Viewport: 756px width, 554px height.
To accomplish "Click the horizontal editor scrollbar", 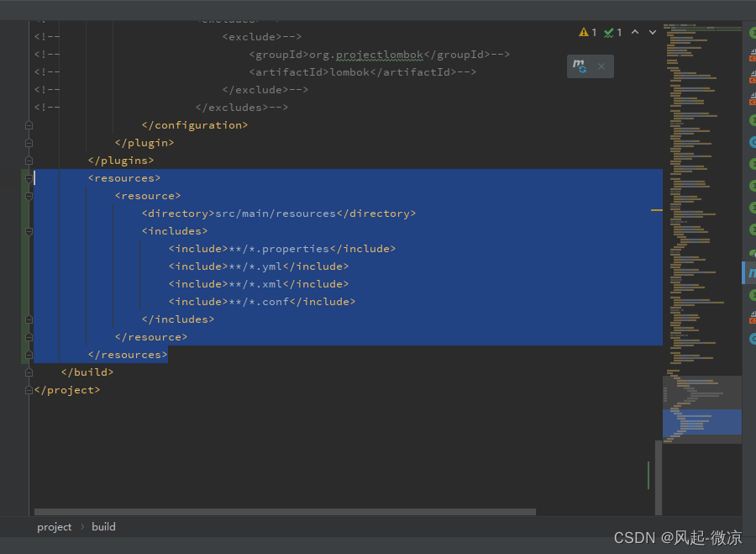I will (x=285, y=511).
